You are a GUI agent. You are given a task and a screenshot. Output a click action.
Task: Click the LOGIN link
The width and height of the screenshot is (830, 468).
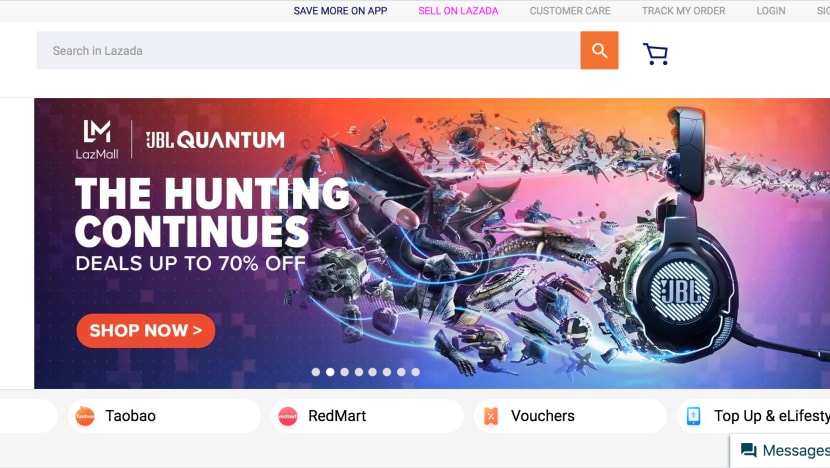click(771, 11)
